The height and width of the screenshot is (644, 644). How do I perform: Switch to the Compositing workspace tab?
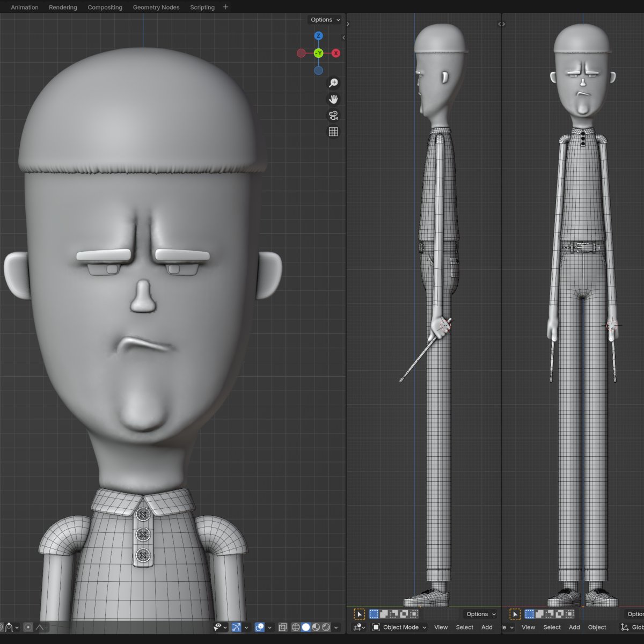click(x=105, y=8)
